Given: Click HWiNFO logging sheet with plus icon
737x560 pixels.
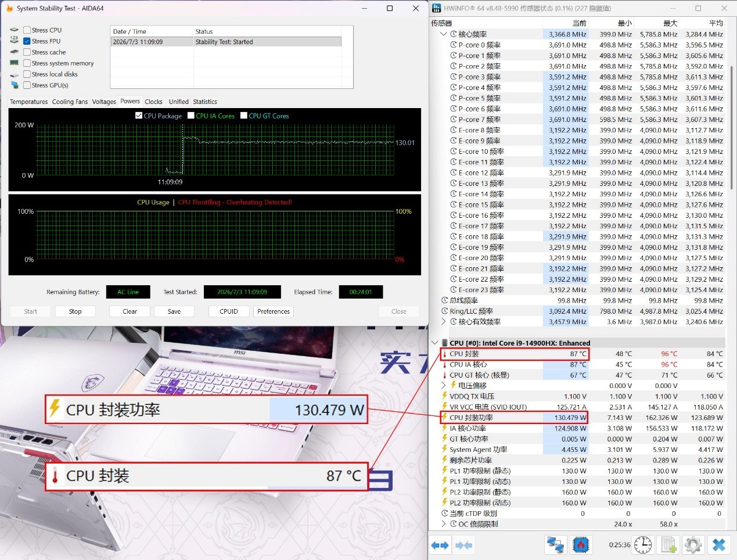Looking at the screenshot, I should 668,545.
